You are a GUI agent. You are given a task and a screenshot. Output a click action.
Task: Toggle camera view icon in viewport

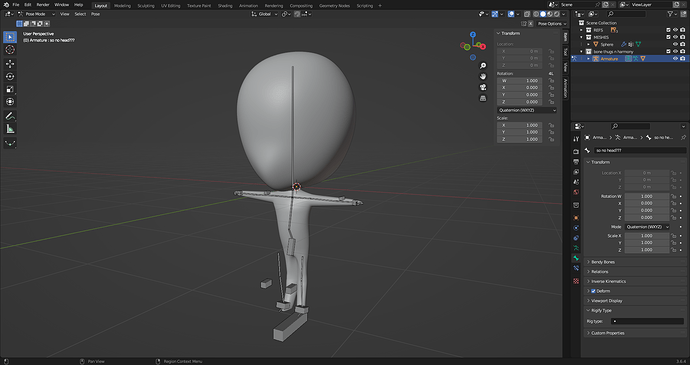(483, 87)
